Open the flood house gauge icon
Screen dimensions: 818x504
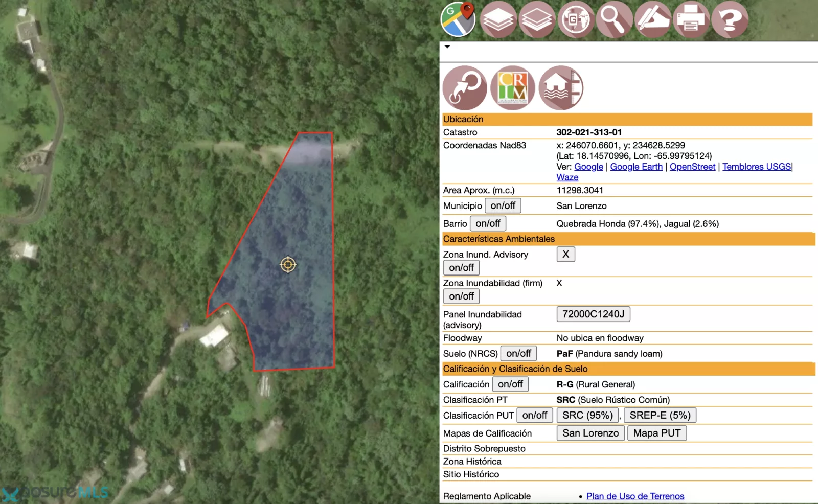tap(561, 88)
